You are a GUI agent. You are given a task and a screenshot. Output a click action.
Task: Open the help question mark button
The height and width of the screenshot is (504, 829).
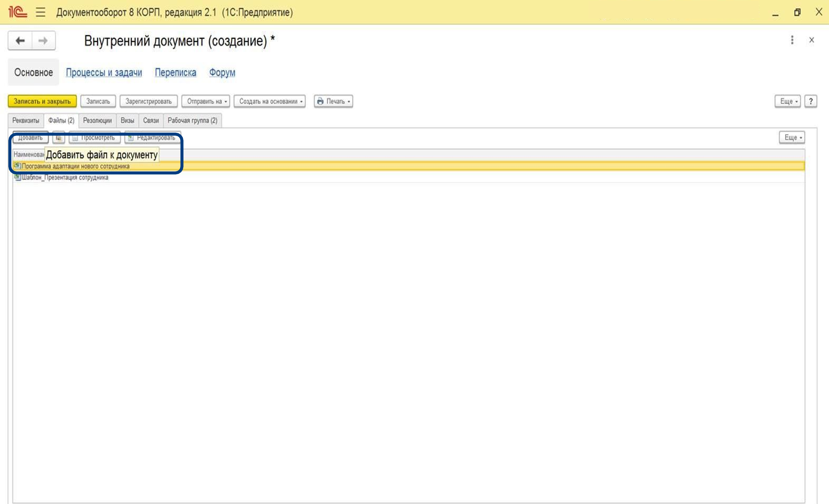tap(810, 101)
